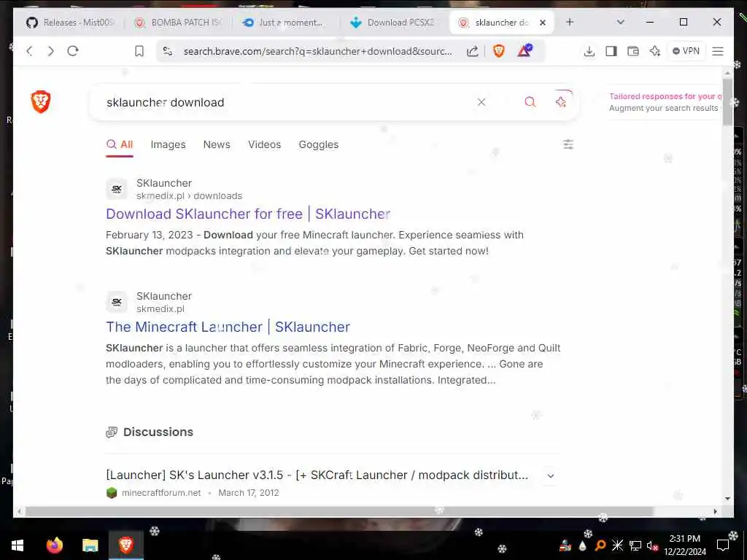Screen dimensions: 747x560
Task: Switch to Releases GitHub tab
Action: click(x=71, y=23)
